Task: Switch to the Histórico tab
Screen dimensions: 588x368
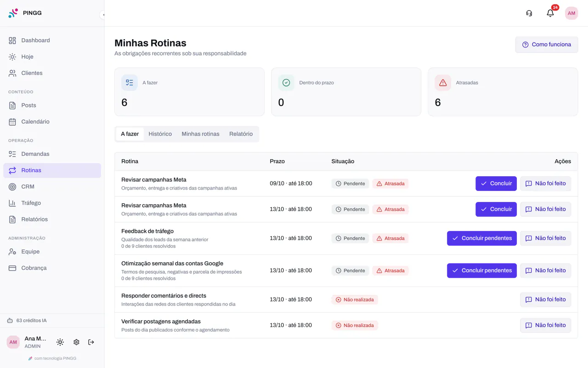Action: point(160,134)
